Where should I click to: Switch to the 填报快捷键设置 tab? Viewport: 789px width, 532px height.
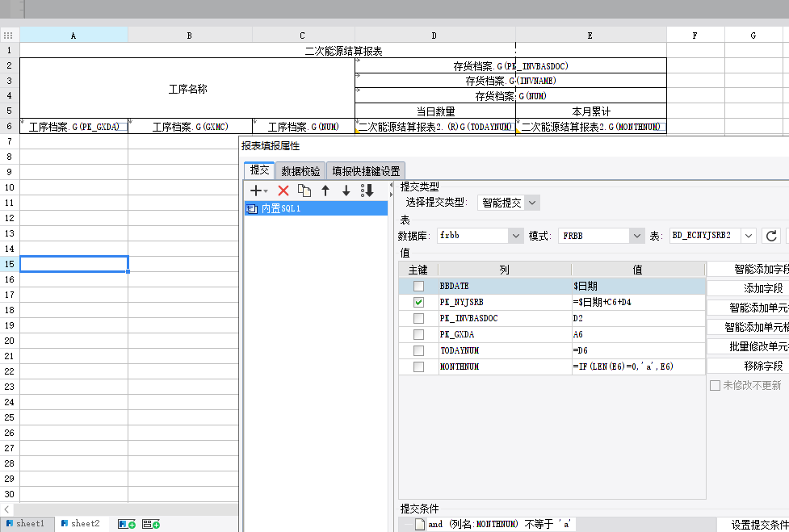click(366, 171)
